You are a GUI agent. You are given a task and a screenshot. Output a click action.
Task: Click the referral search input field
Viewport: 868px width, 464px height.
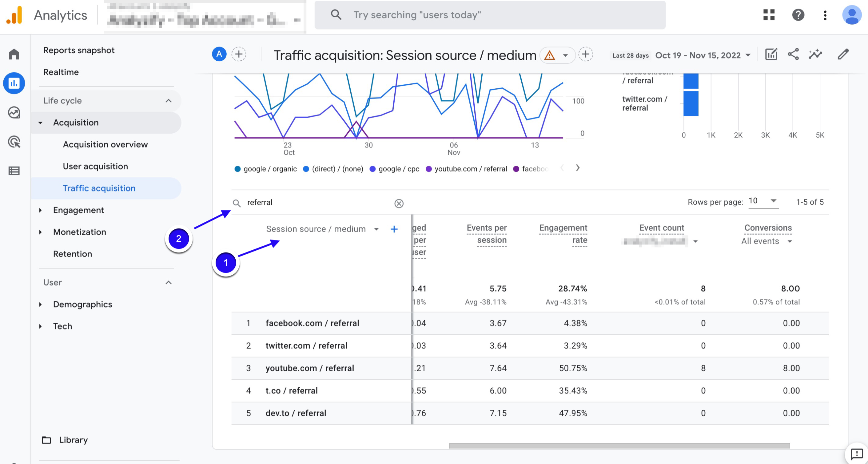tap(317, 202)
